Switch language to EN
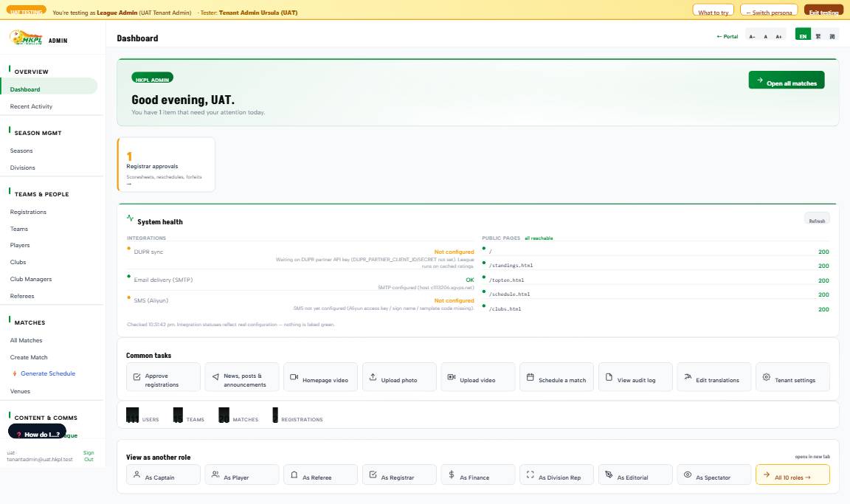The image size is (850, 504). tap(803, 35)
